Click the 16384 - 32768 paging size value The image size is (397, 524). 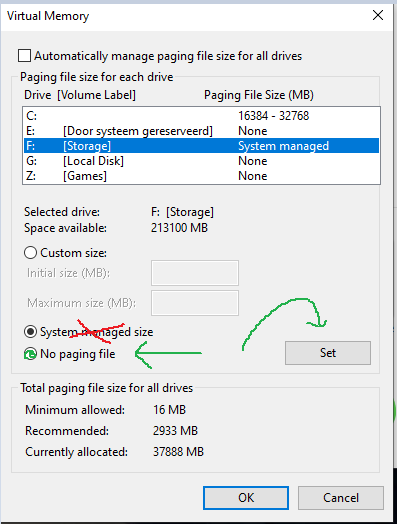click(x=274, y=116)
